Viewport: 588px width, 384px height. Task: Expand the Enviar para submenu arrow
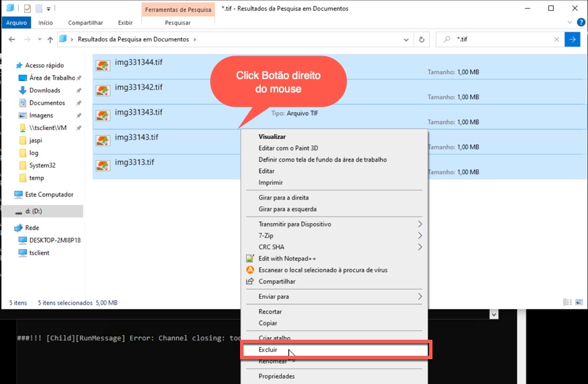pyautogui.click(x=420, y=297)
